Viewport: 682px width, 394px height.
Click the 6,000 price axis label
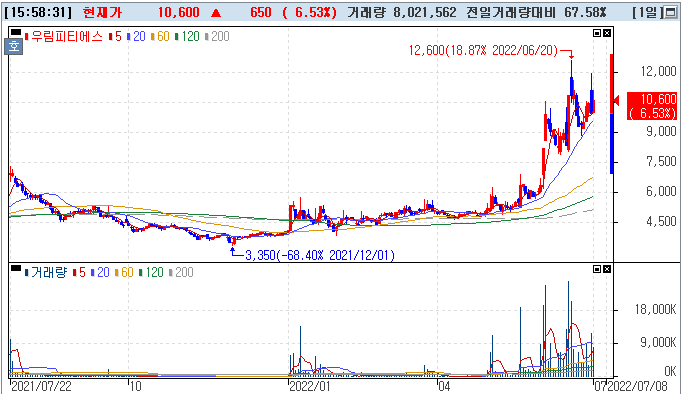[661, 191]
